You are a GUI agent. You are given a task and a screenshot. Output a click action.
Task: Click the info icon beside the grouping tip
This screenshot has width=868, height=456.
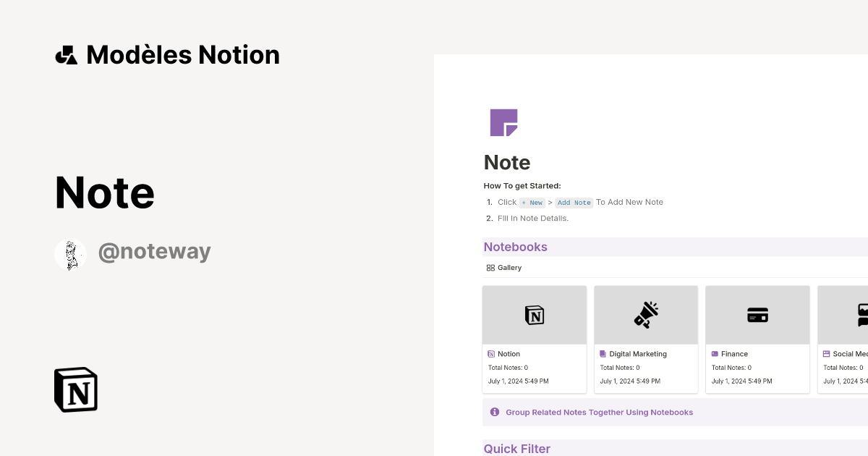495,412
